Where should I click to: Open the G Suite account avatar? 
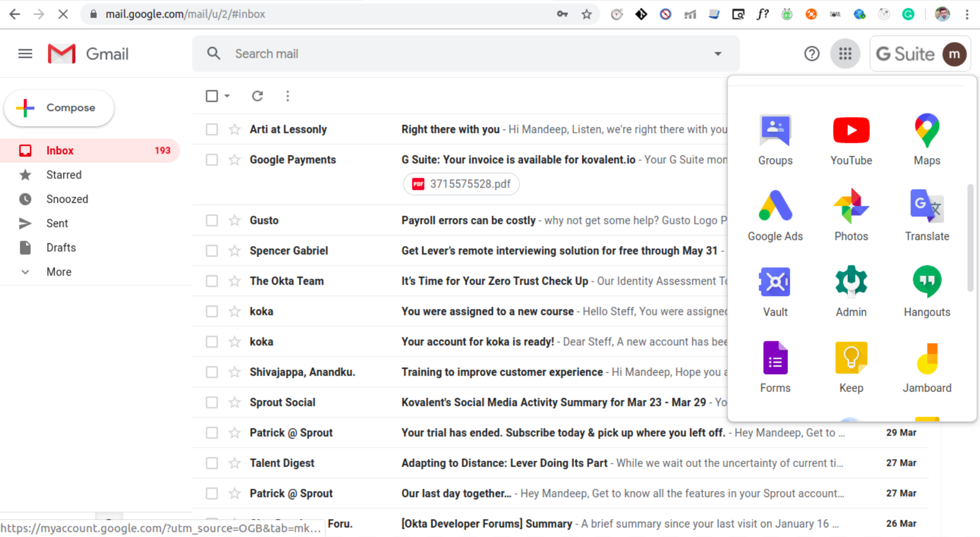pos(954,54)
